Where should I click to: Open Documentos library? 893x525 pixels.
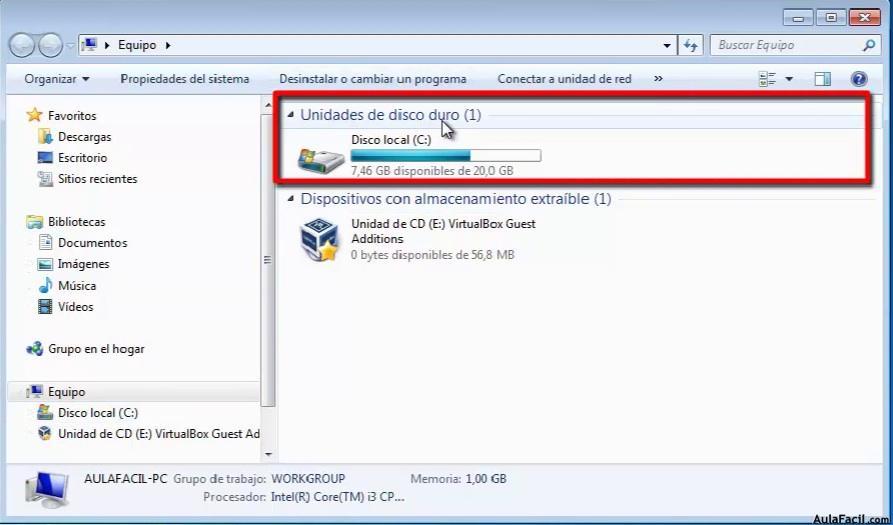pos(92,243)
